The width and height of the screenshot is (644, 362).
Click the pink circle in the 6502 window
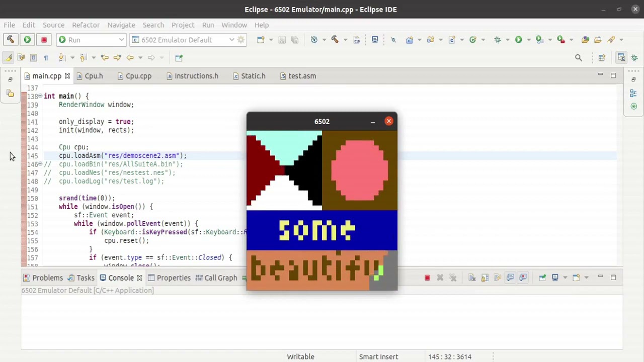pos(360,170)
